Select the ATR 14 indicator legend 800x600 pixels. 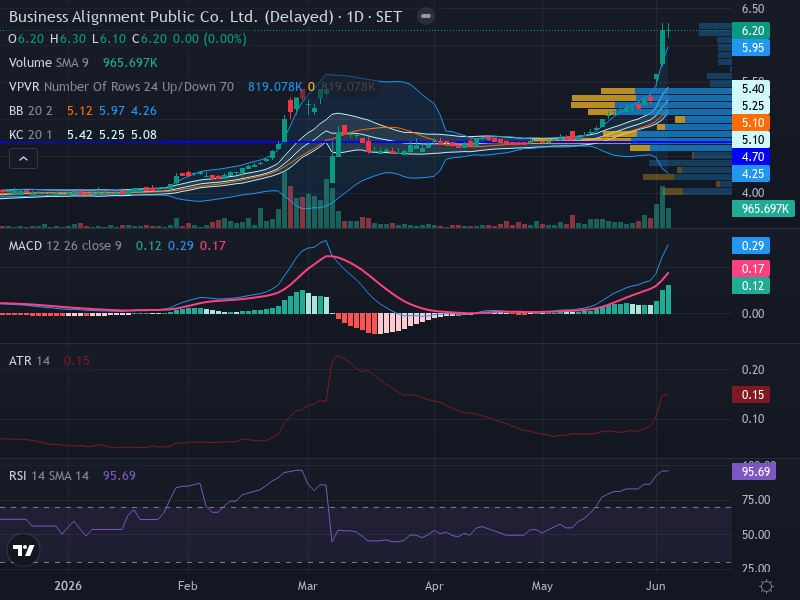[x=30, y=361]
